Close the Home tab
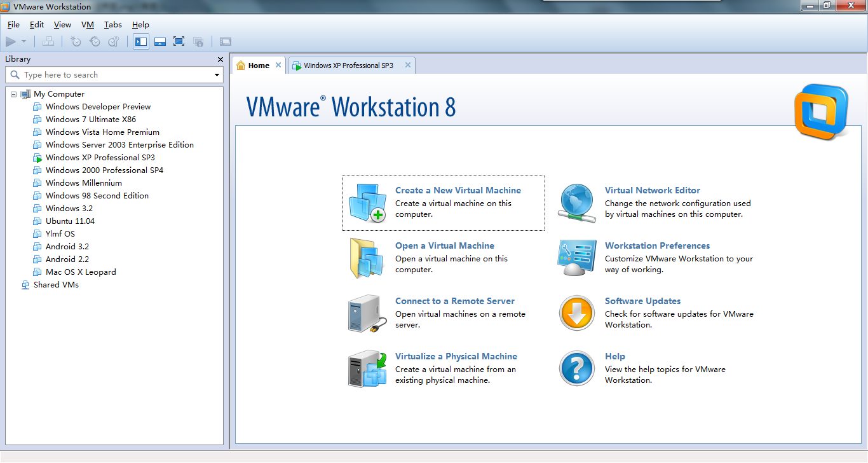Screen dimensions: 868x463 (278, 65)
